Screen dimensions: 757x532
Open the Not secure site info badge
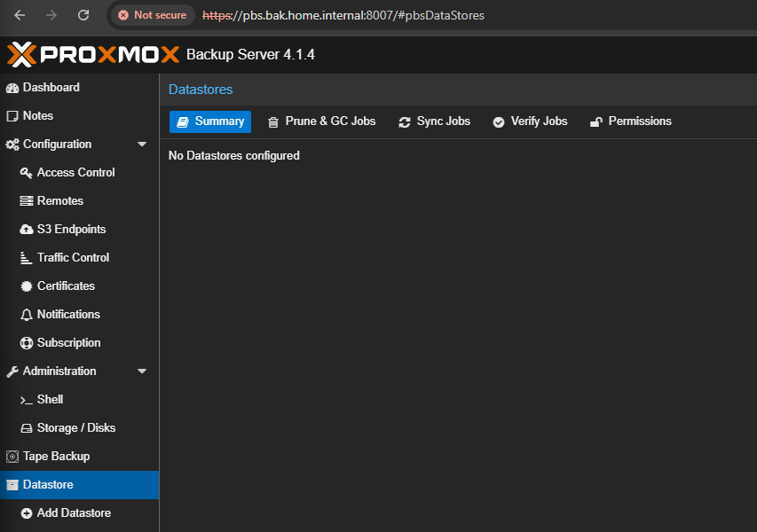(x=153, y=15)
